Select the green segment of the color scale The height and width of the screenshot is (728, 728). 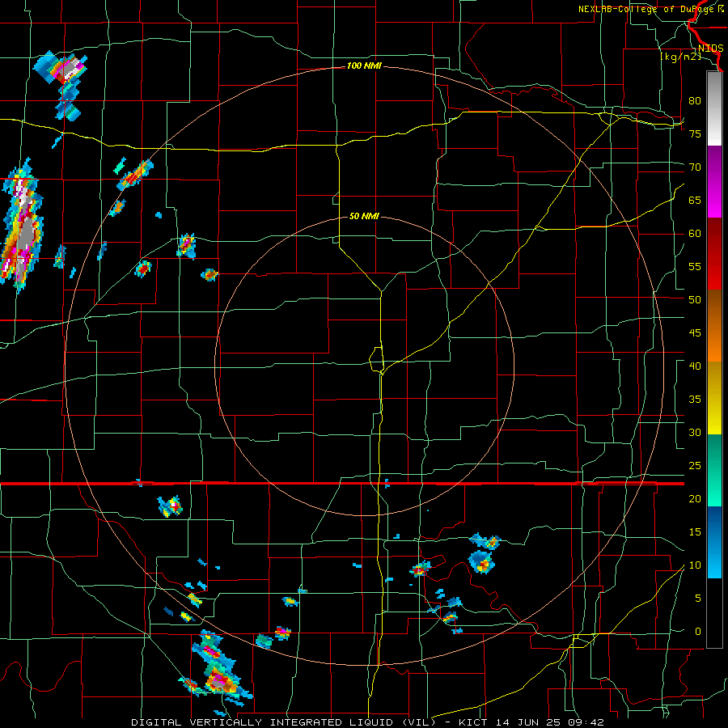(x=714, y=470)
